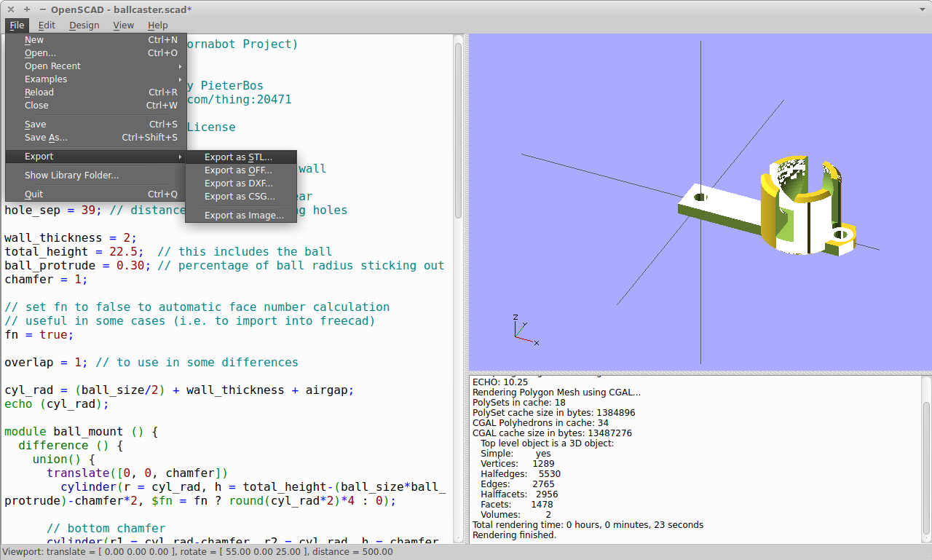Click the 'translate([0, 0, chamfer])' code line
The height and width of the screenshot is (560, 932).
click(138, 473)
